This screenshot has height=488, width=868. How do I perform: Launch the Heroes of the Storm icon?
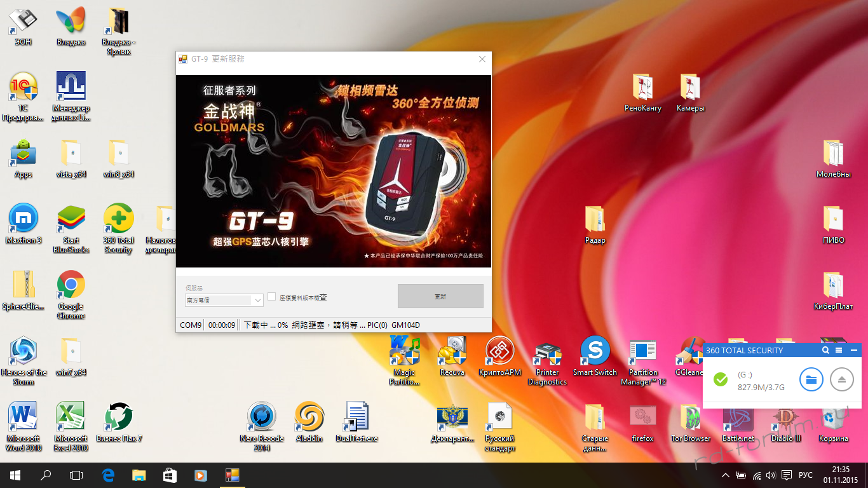[24, 351]
